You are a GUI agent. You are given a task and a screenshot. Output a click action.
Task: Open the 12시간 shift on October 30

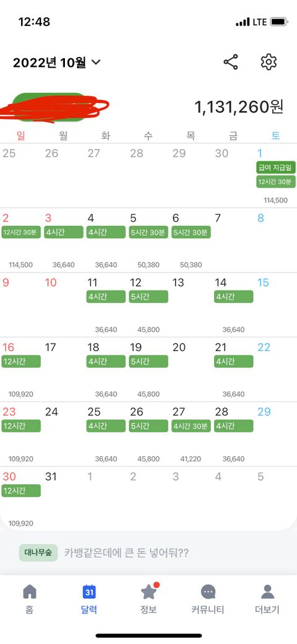(21, 490)
